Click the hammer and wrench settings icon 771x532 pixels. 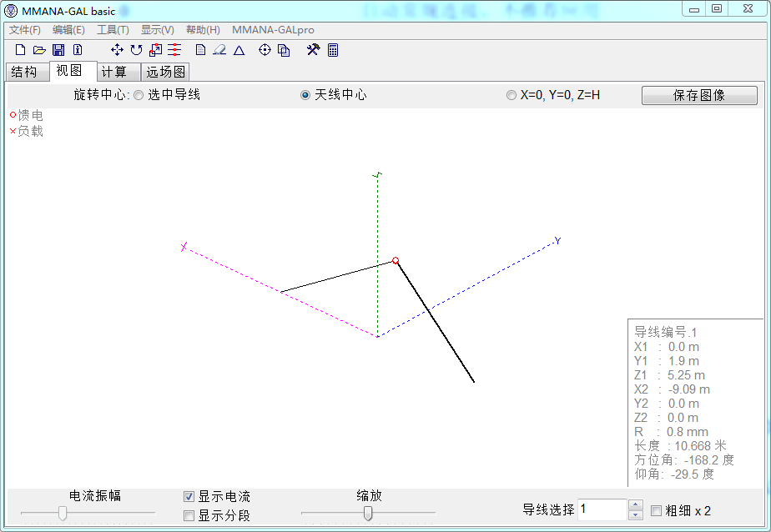313,50
